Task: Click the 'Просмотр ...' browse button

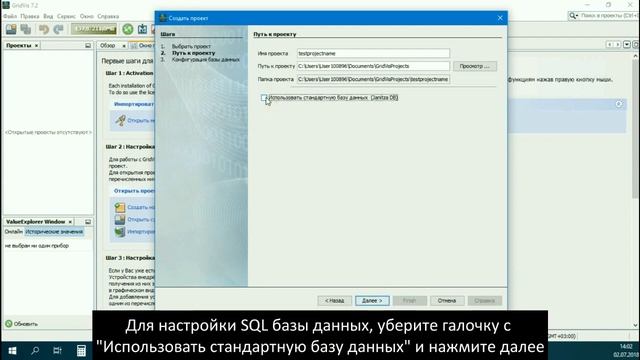Action: click(475, 66)
